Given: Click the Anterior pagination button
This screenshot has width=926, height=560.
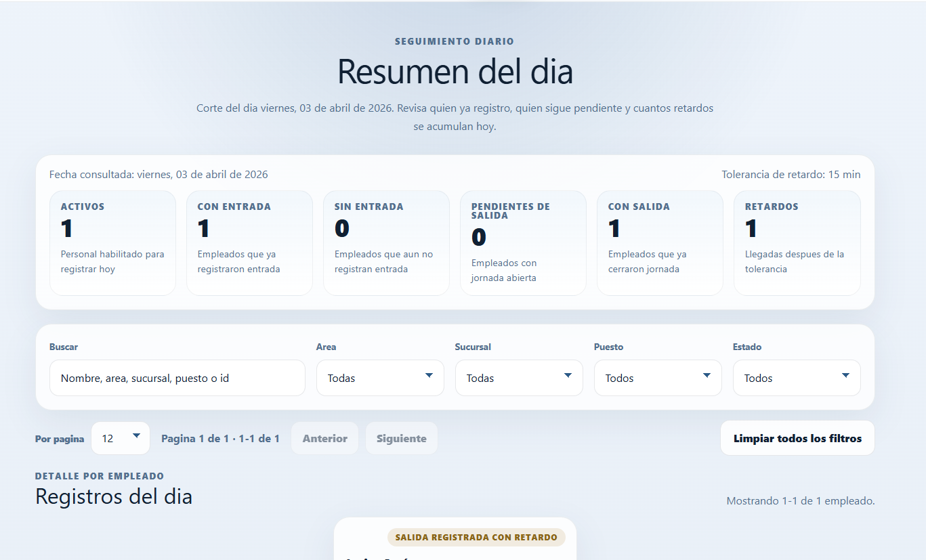Looking at the screenshot, I should [324, 437].
